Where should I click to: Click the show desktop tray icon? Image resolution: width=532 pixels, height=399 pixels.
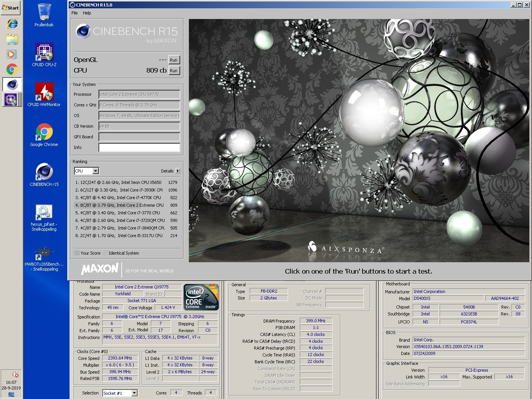(x=11, y=394)
